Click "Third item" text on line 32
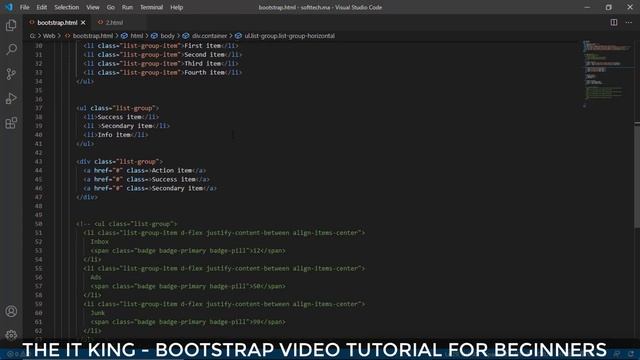This screenshot has width=640, height=360. (203, 64)
